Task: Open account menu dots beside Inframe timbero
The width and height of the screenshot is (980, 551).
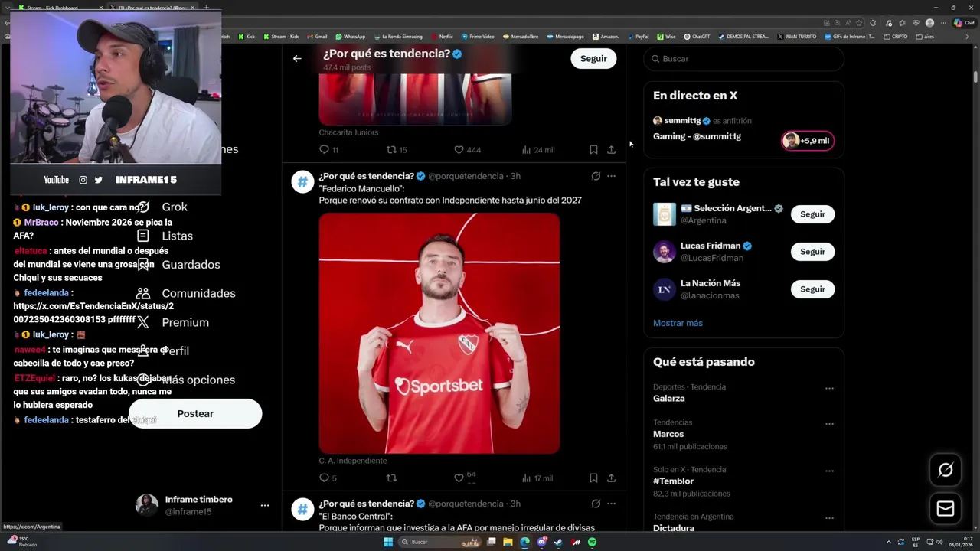Action: click(x=265, y=506)
